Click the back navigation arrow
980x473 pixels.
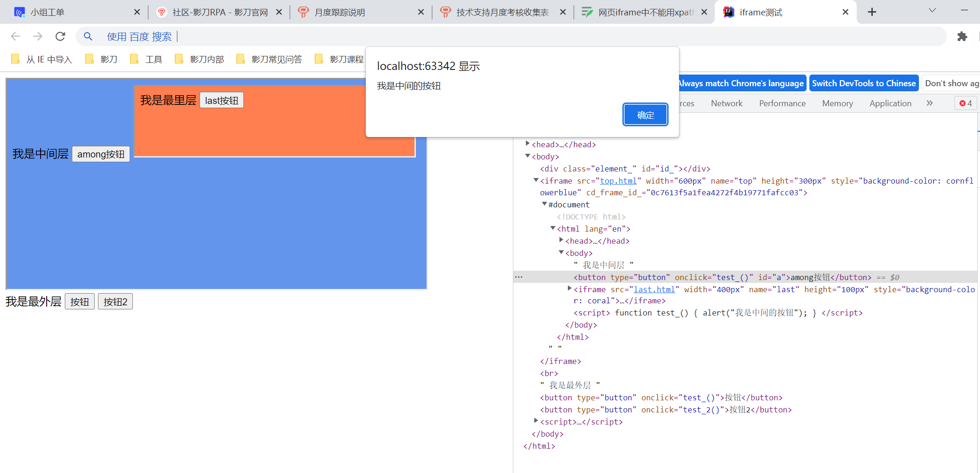(15, 36)
